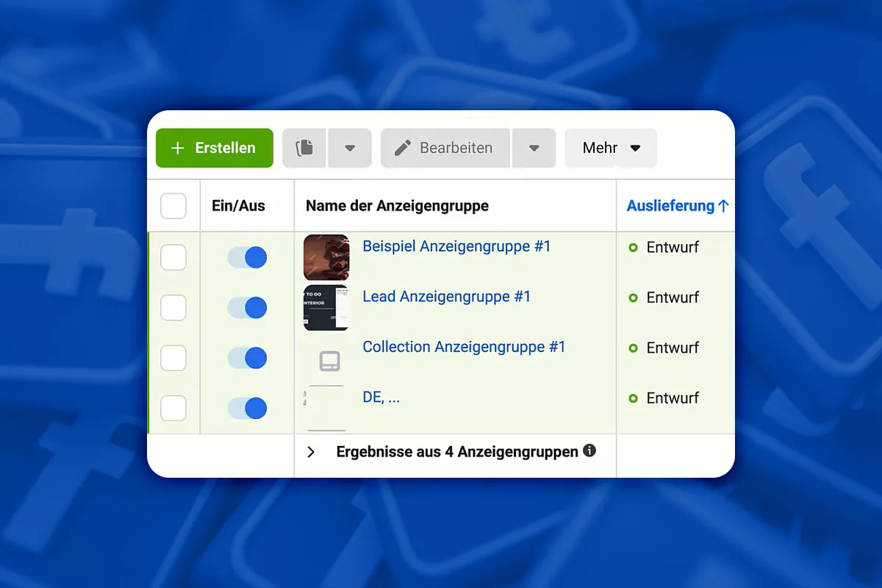
Task: Click the Collection Anzeigengruppe placeholder device icon
Action: [329, 361]
